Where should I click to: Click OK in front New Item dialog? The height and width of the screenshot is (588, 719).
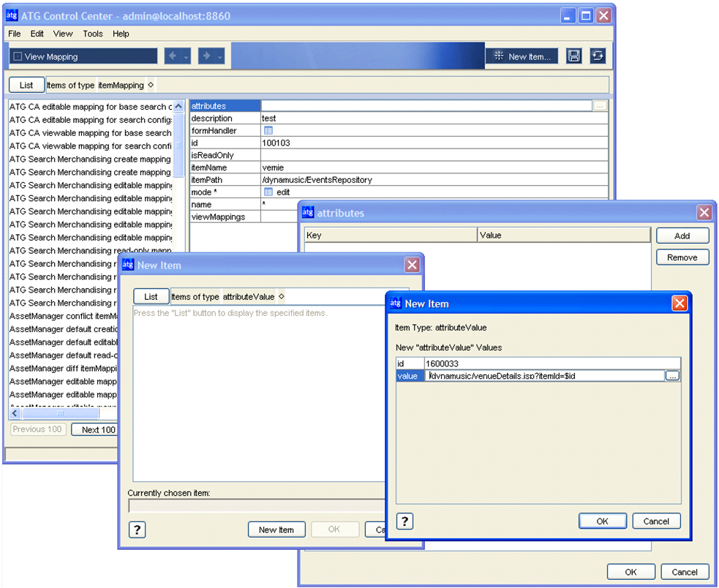(x=602, y=521)
